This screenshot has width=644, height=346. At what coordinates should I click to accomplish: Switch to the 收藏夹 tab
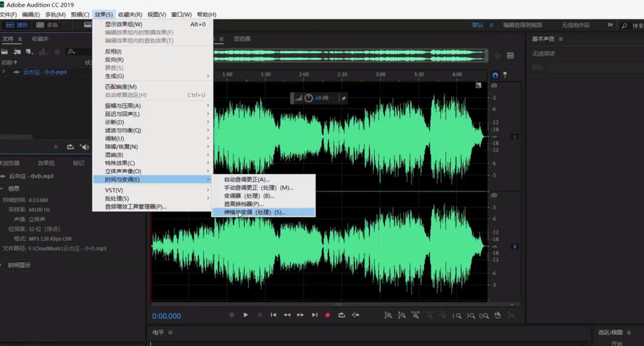(x=40, y=39)
